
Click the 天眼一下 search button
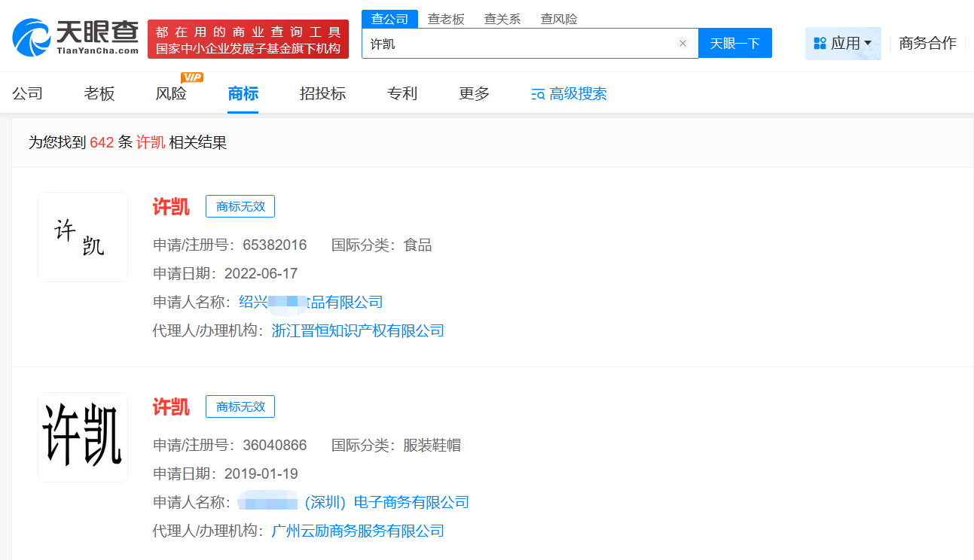click(x=734, y=44)
